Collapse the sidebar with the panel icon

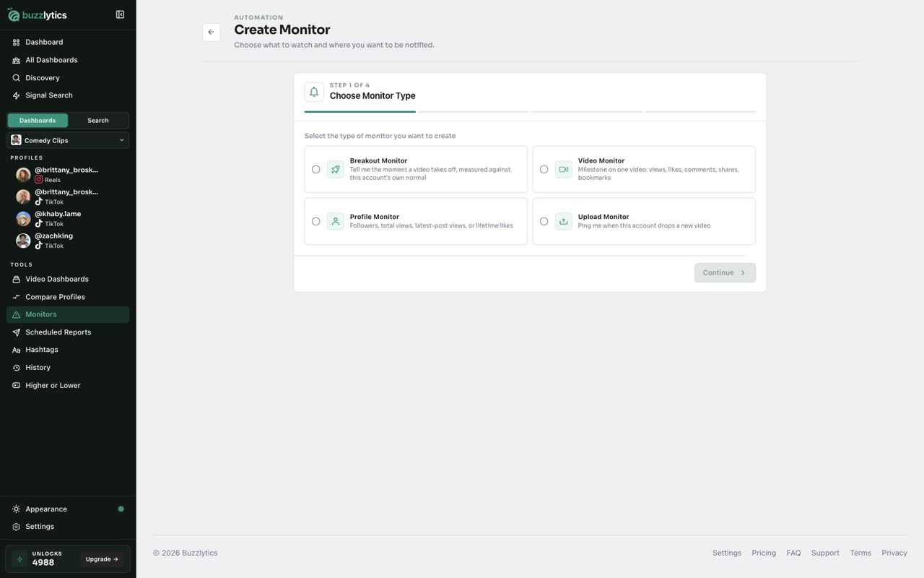click(120, 14)
